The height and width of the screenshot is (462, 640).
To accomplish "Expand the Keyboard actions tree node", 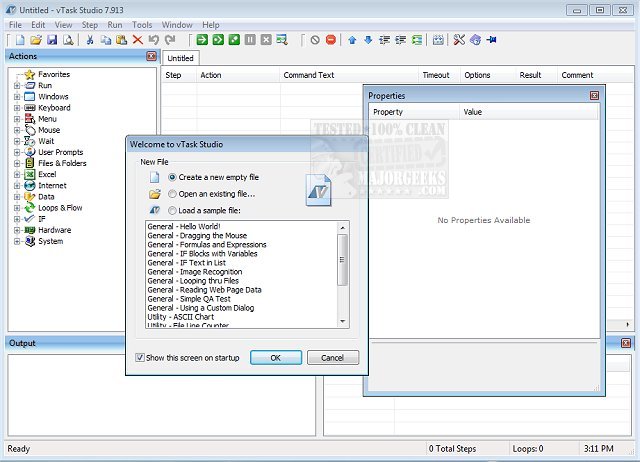I will (x=17, y=108).
